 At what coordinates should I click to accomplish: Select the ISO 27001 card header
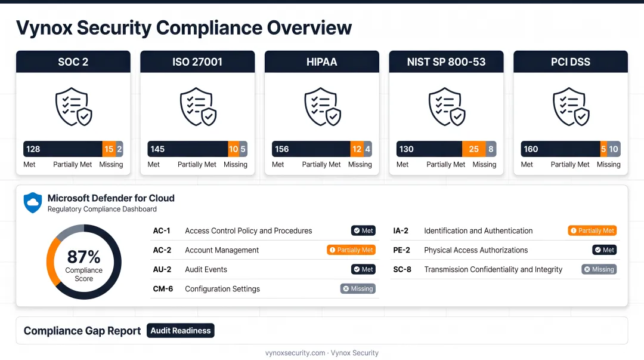(197, 61)
